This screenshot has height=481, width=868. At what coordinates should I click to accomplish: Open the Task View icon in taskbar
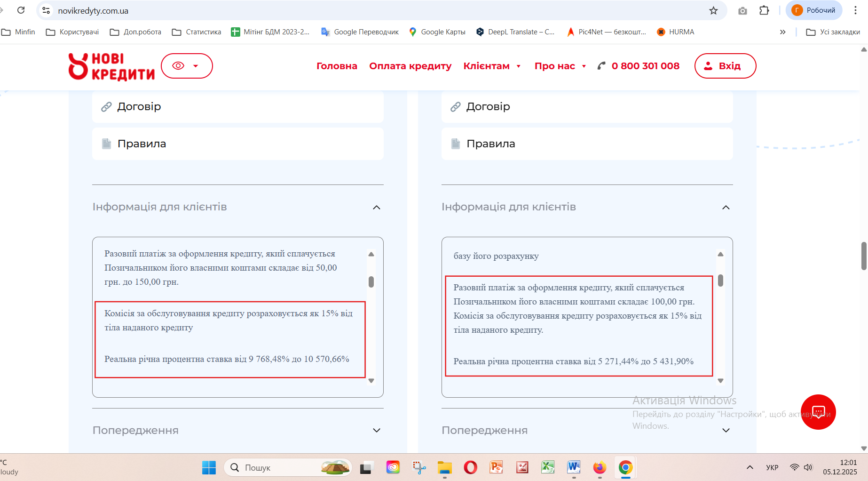click(366, 467)
